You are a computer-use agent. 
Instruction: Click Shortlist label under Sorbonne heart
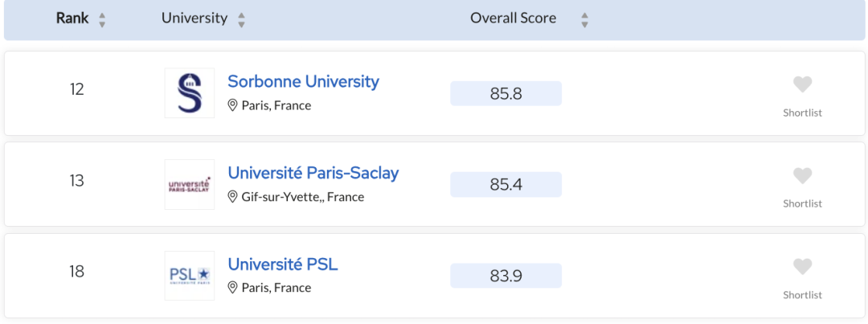tap(802, 113)
